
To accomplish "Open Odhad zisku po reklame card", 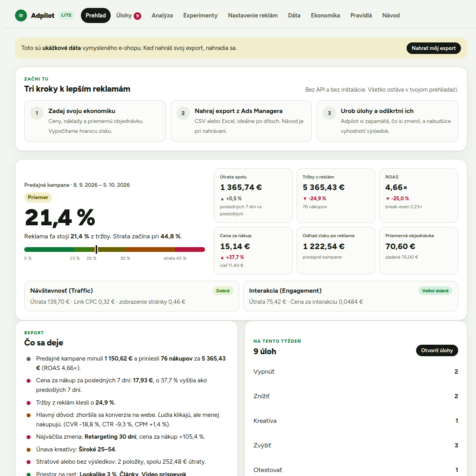I will [x=336, y=251].
